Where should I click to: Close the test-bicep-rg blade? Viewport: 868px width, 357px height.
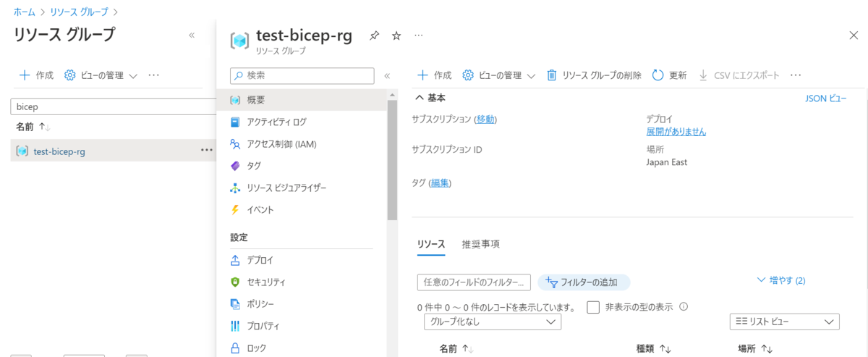[853, 35]
